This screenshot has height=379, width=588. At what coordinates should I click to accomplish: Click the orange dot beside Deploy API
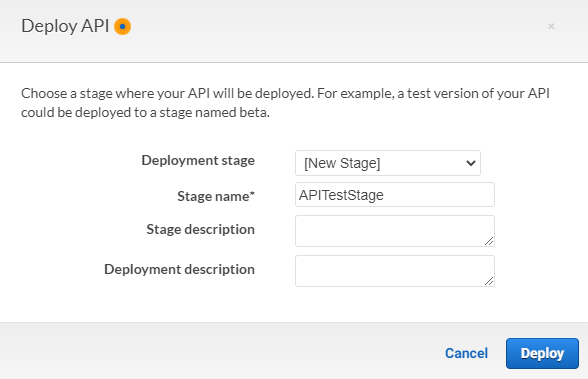[x=122, y=27]
